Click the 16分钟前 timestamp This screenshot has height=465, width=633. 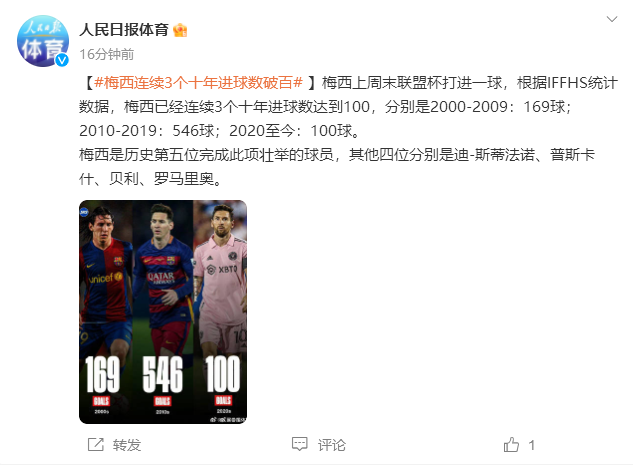(x=107, y=54)
